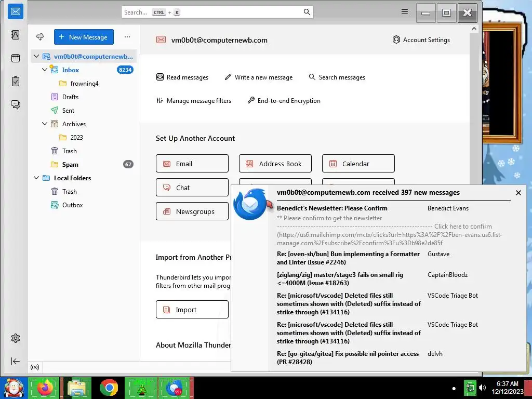Open the Tasks space icon
This screenshot has height=399, width=532.
click(16, 81)
